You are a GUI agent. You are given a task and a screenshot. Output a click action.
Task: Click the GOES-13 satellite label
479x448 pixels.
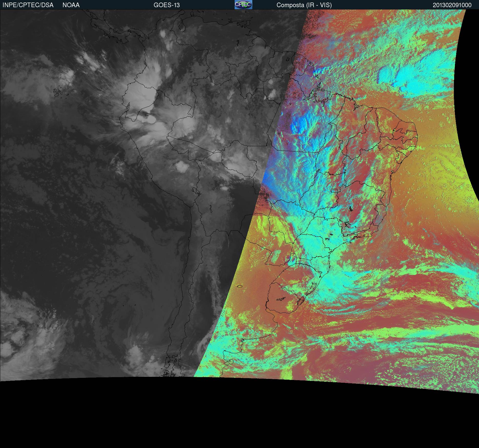[x=166, y=5]
